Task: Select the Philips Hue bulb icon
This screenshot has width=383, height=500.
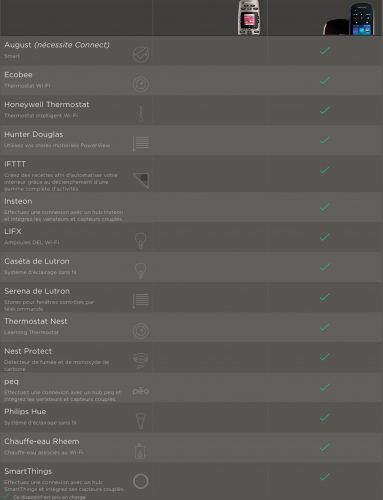Action: [x=141, y=421]
